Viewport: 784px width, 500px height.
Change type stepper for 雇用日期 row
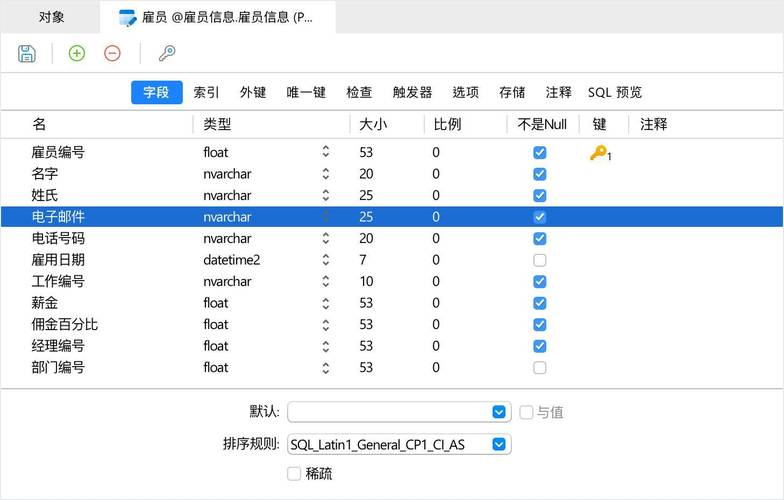point(325,260)
